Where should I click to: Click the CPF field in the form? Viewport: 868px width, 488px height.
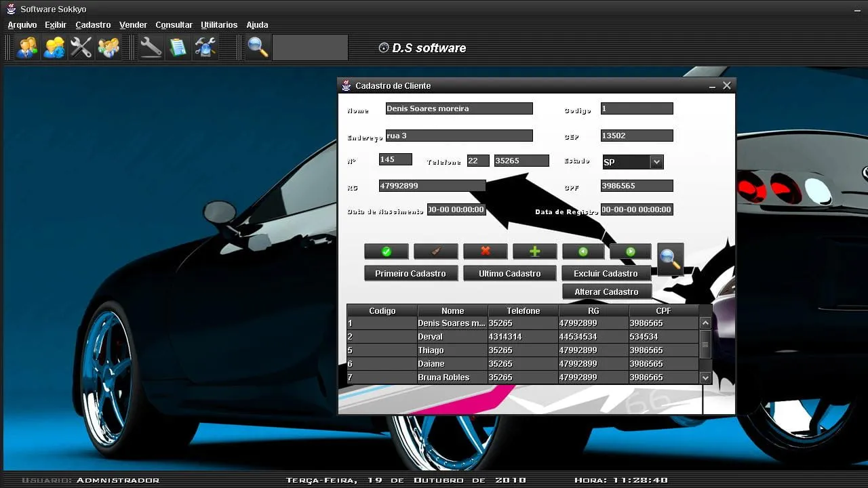(x=637, y=186)
